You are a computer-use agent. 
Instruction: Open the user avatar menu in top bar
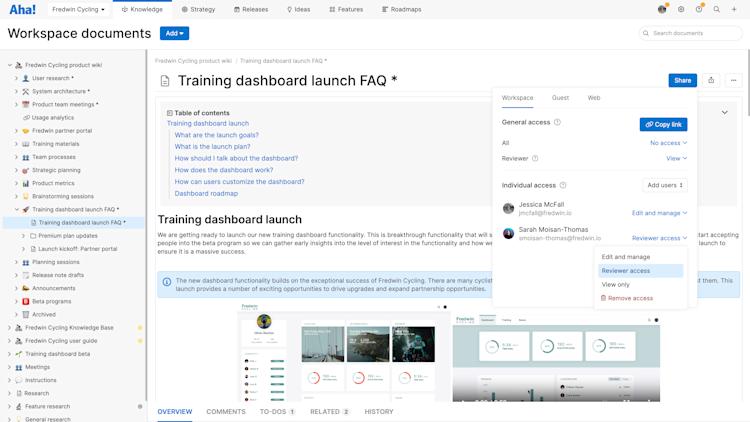(x=662, y=9)
